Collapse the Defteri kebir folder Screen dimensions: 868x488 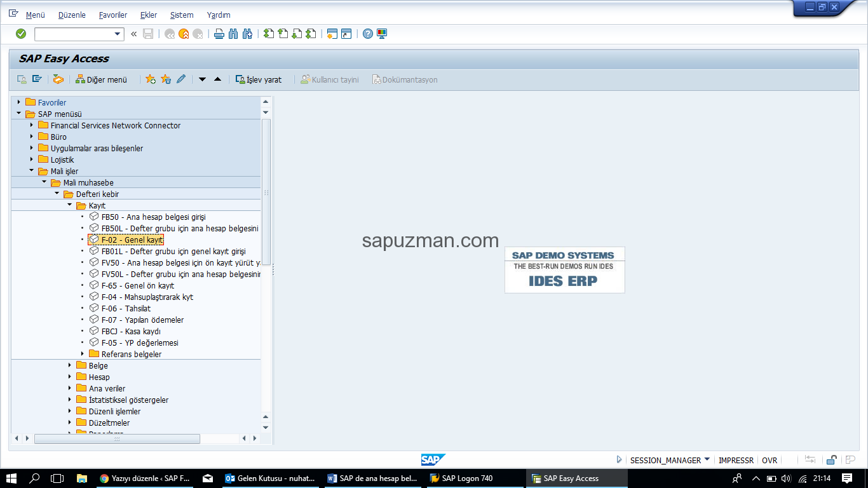(57, 194)
